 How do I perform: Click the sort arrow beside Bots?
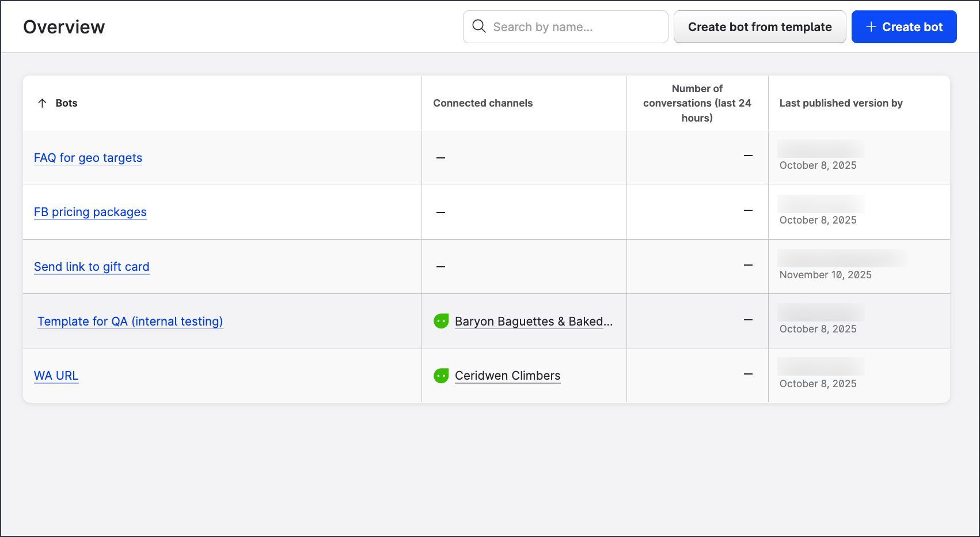pyautogui.click(x=42, y=103)
